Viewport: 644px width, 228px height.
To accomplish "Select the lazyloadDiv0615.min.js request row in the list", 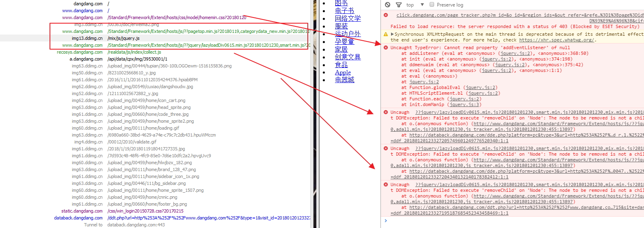I will coord(155,45).
